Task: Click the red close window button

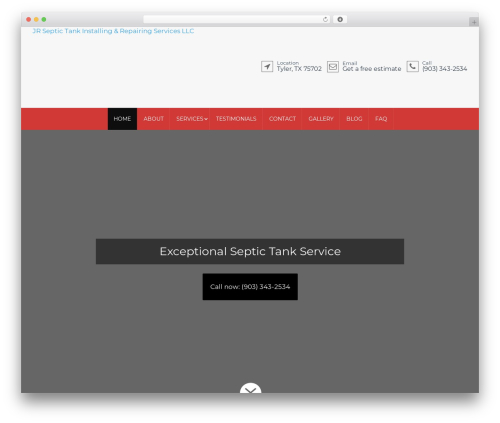Action: click(29, 19)
